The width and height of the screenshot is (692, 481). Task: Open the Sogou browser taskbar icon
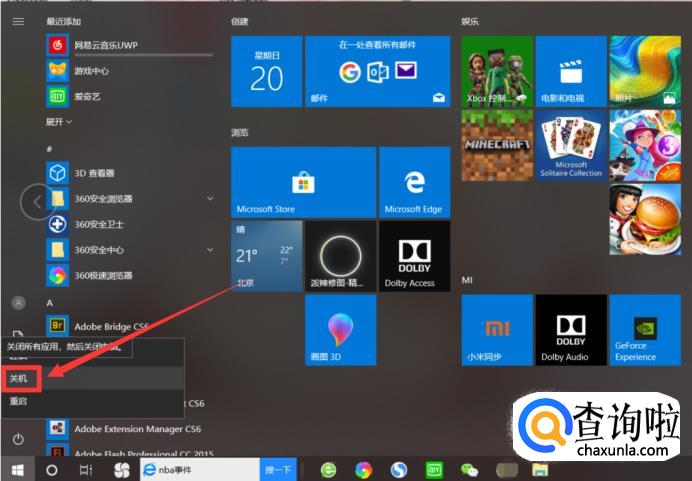point(399,470)
